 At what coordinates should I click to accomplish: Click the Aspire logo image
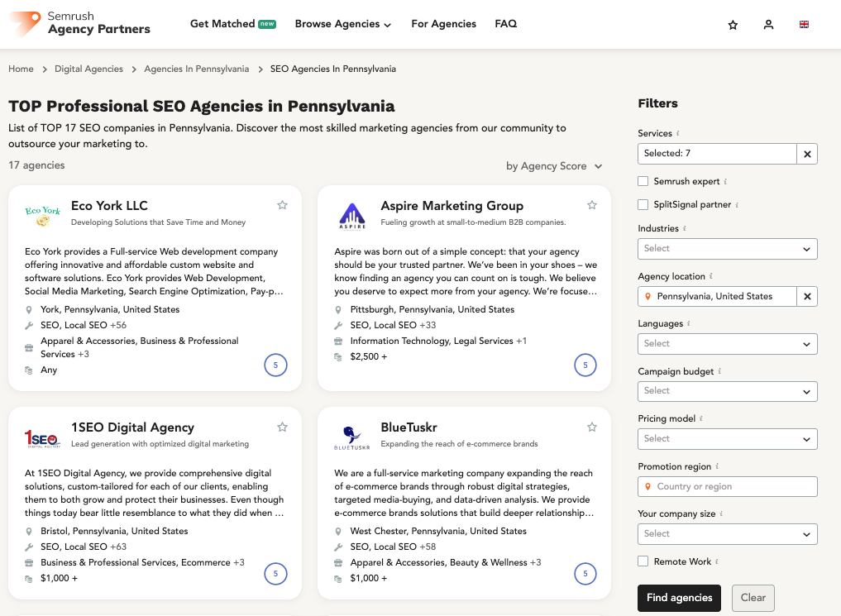(352, 216)
